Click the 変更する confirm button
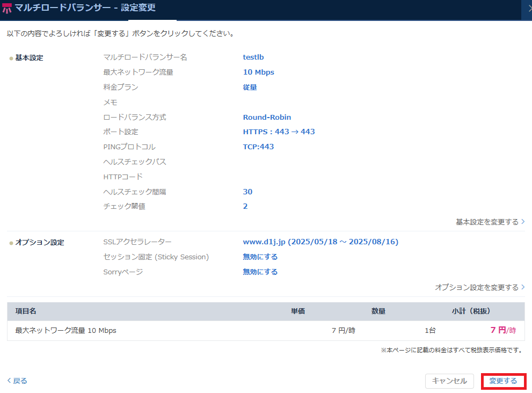The height and width of the screenshot is (393, 532). [x=504, y=381]
